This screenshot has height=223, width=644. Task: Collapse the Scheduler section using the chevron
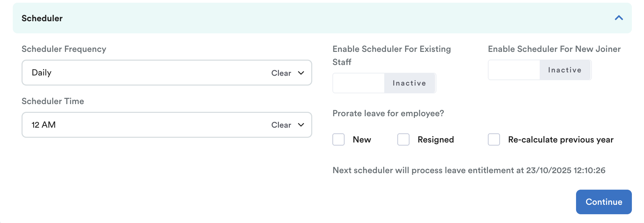618,18
